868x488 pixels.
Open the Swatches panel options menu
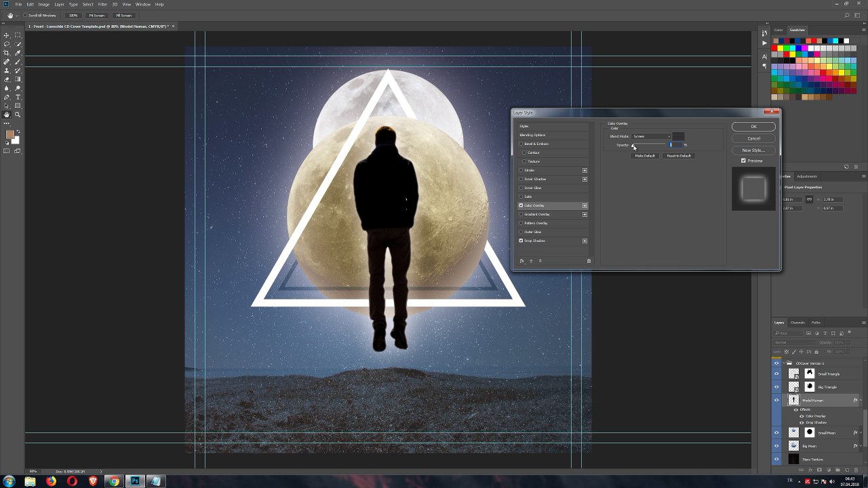tap(863, 30)
